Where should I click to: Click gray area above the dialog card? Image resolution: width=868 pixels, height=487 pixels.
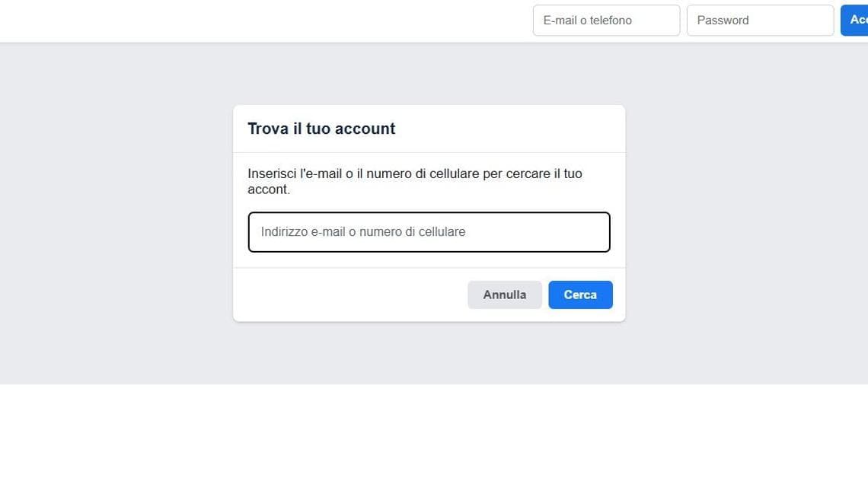click(429, 74)
